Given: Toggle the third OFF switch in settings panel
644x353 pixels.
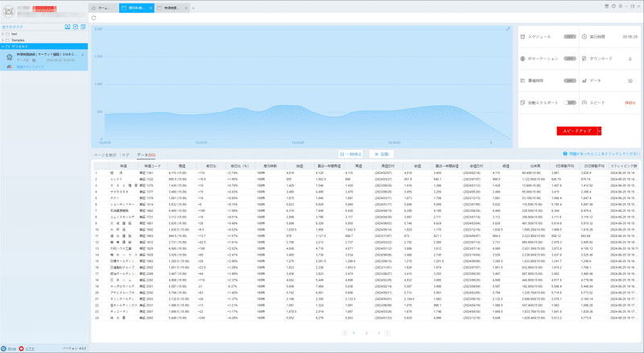Looking at the screenshot, I should pos(570,81).
